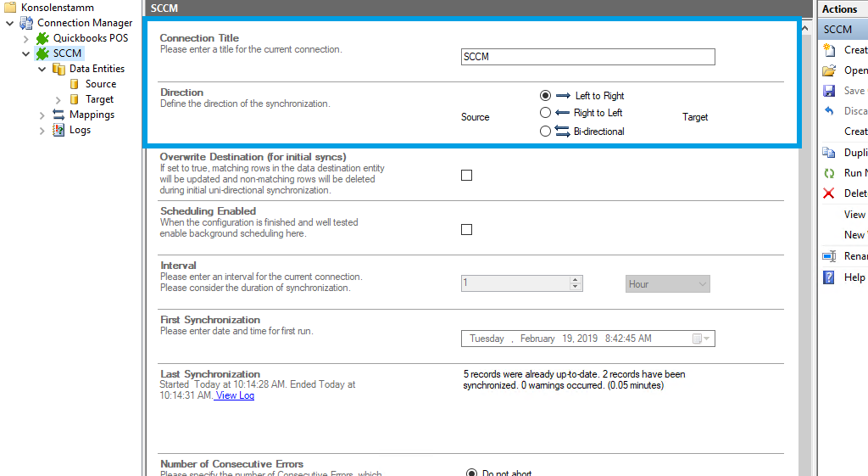Expand the Mappings tree node

tap(42, 115)
